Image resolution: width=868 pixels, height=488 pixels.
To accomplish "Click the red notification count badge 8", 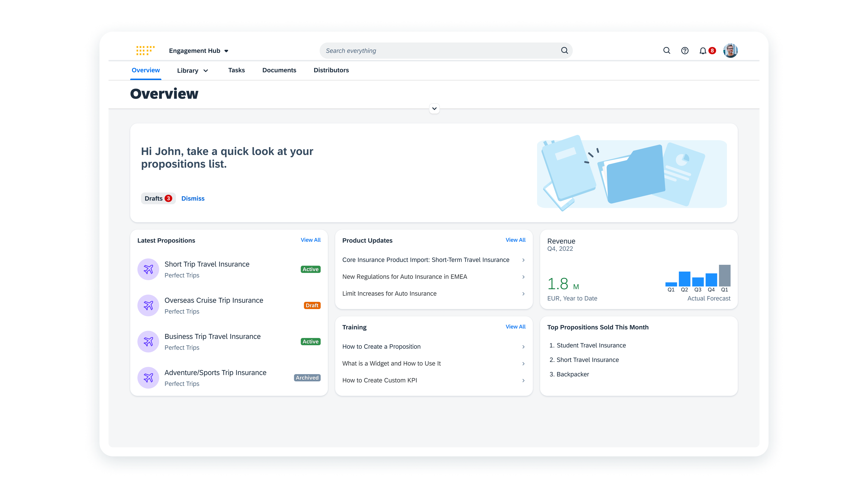I will click(712, 51).
